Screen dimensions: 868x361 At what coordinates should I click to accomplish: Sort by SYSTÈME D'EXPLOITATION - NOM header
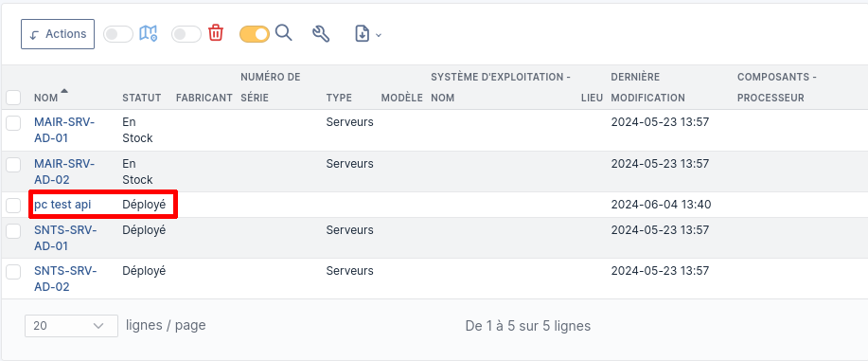[501, 87]
